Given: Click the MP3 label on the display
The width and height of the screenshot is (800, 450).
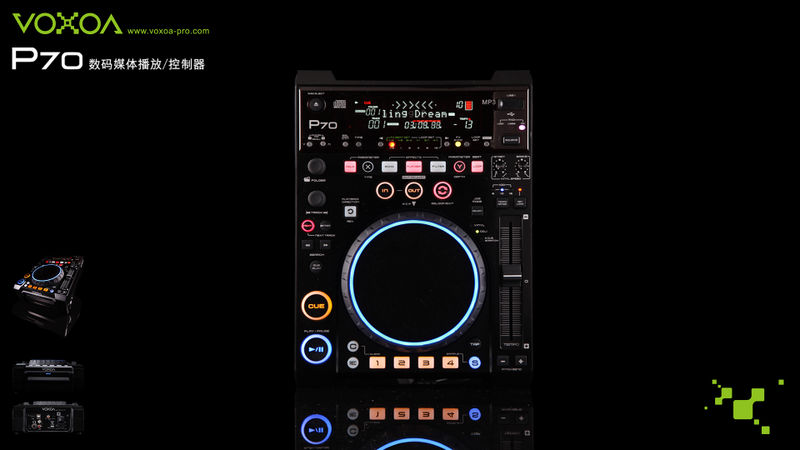Looking at the screenshot, I should tap(488, 102).
